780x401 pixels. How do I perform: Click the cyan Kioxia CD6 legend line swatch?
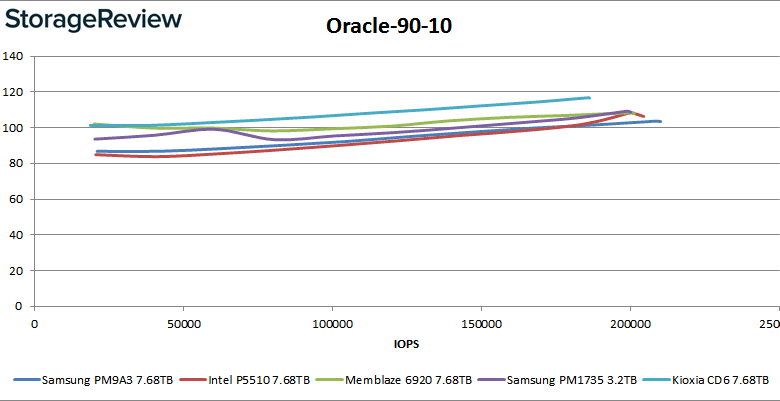coord(656,380)
